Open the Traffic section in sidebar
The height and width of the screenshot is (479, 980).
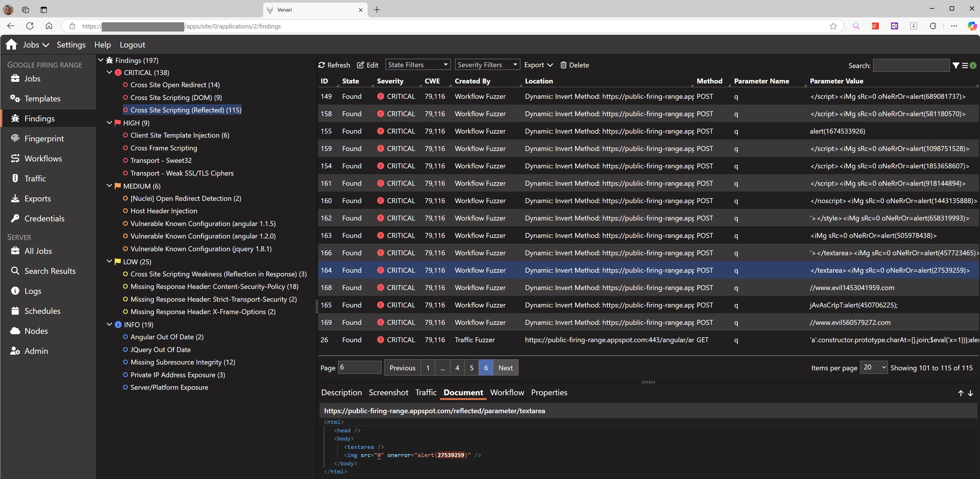click(x=35, y=179)
